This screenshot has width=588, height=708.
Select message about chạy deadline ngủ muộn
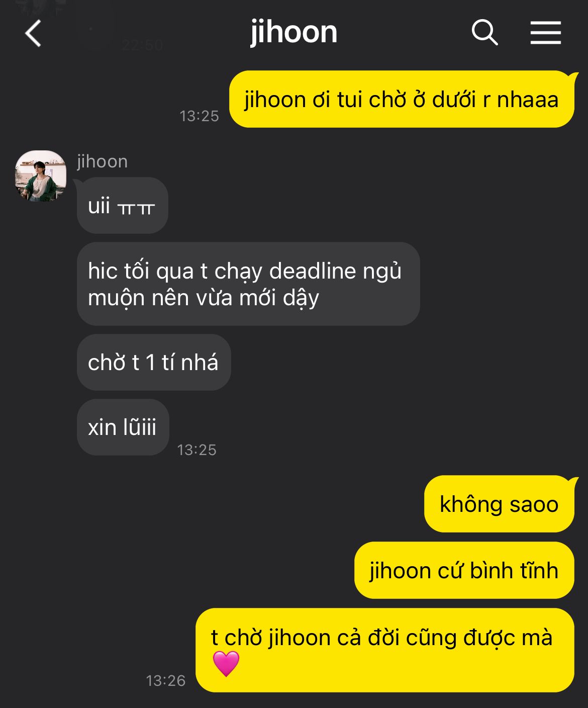[x=248, y=284]
